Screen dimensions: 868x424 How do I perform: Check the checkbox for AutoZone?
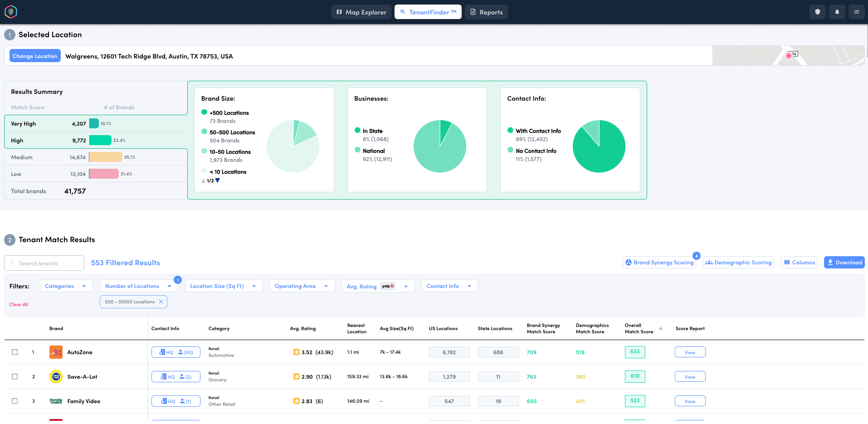(15, 352)
